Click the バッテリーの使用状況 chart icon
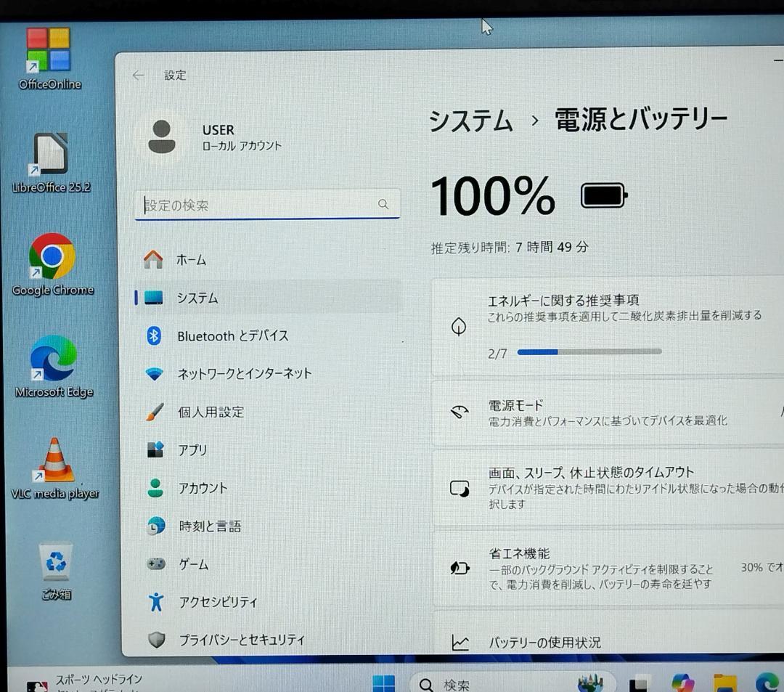Viewport: 784px width, 692px height. (460, 642)
